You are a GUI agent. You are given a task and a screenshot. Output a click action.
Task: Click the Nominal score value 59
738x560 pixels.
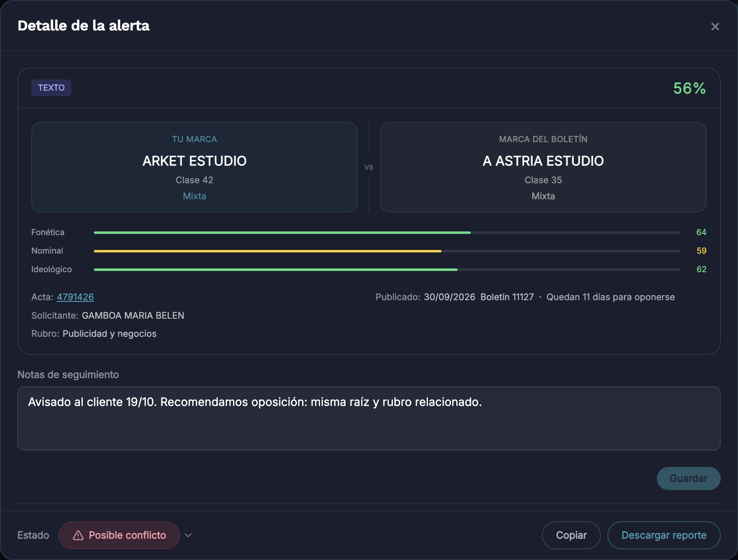[x=701, y=251]
